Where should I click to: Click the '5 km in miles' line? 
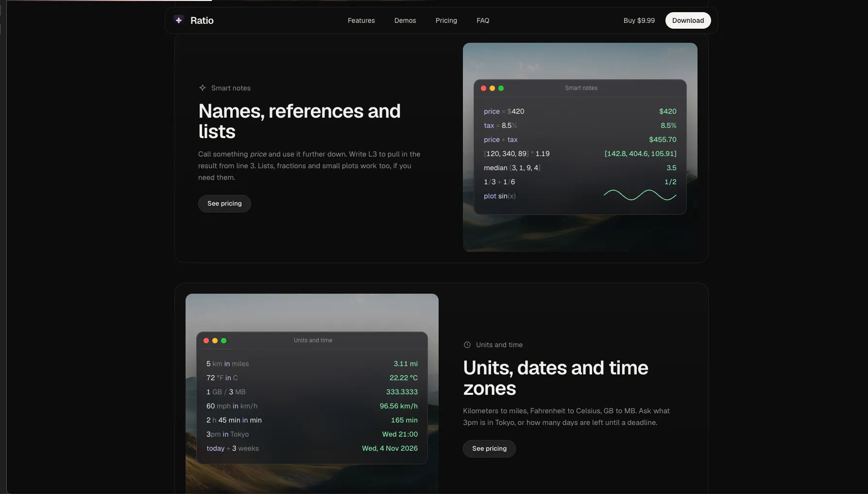[x=227, y=364]
